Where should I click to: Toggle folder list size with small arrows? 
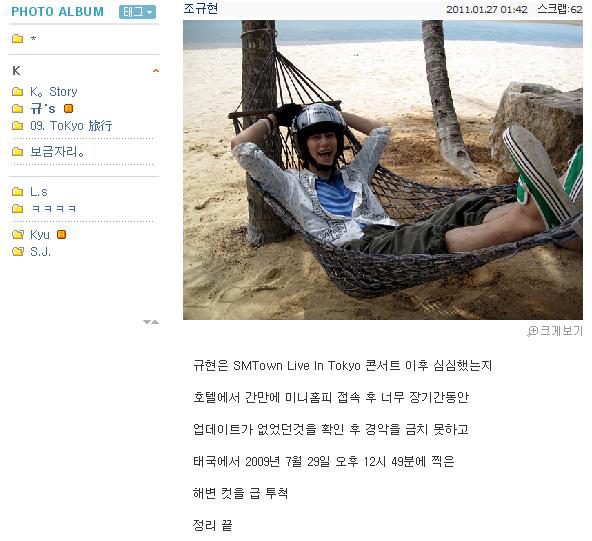[151, 322]
